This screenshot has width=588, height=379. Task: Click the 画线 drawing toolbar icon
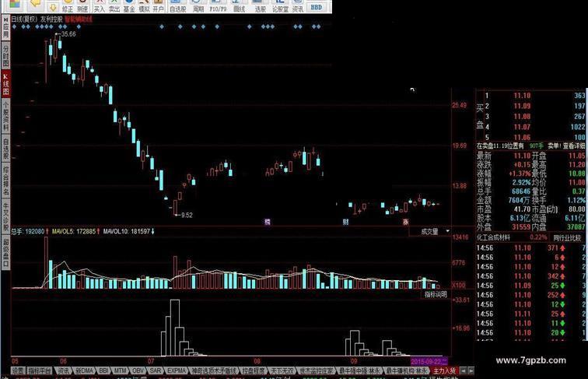coord(240,6)
